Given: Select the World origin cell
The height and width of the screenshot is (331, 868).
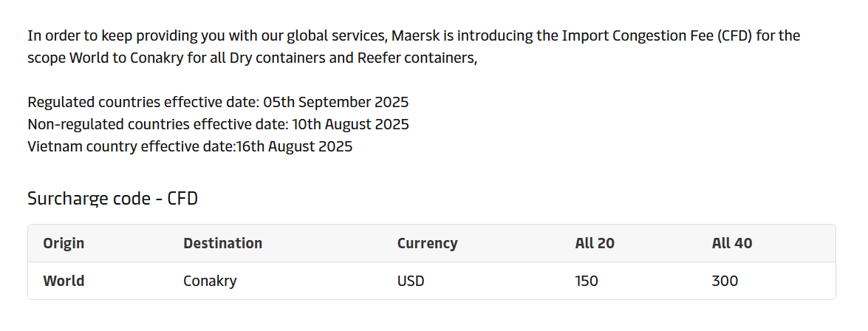Looking at the screenshot, I should (64, 281).
